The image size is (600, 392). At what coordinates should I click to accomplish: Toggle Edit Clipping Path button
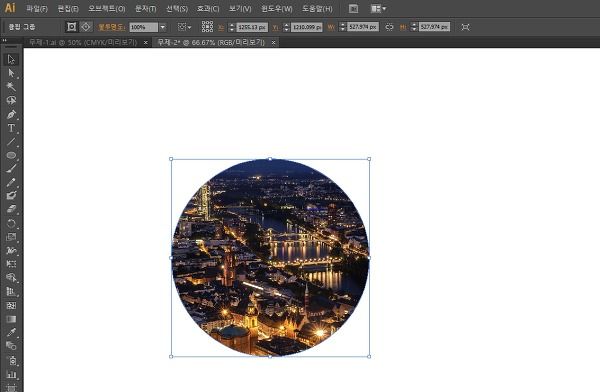tap(71, 27)
